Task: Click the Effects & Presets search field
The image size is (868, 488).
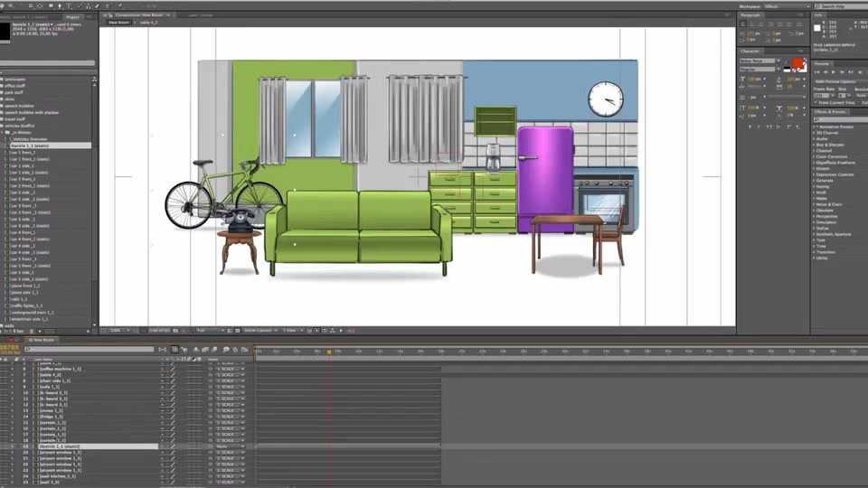Action: pos(842,119)
